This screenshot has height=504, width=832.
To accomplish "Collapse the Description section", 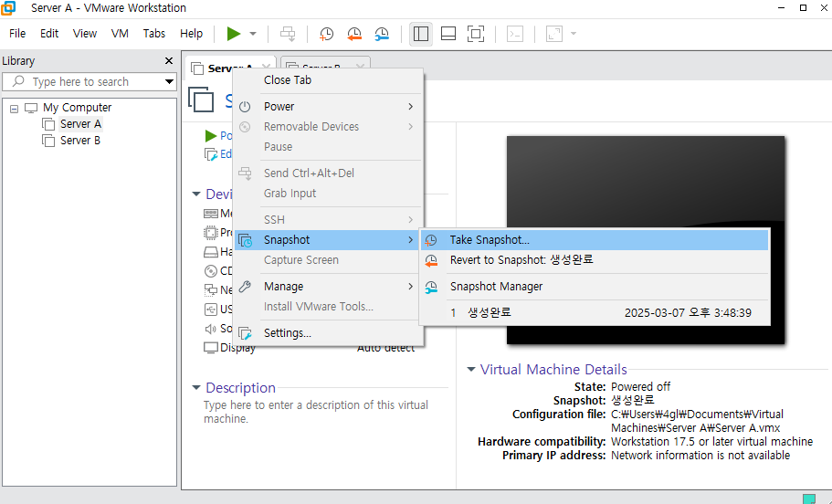I will [x=196, y=388].
